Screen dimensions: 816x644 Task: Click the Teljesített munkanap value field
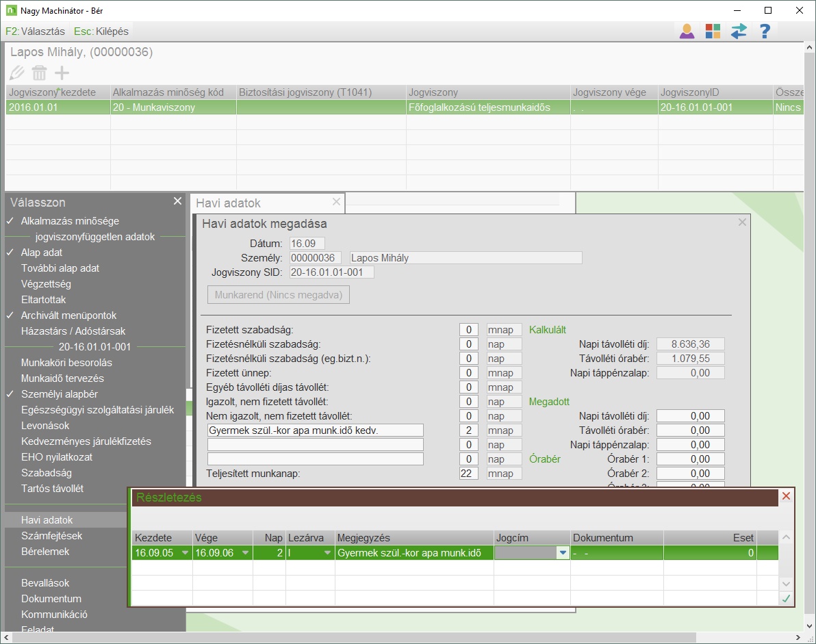coord(469,474)
